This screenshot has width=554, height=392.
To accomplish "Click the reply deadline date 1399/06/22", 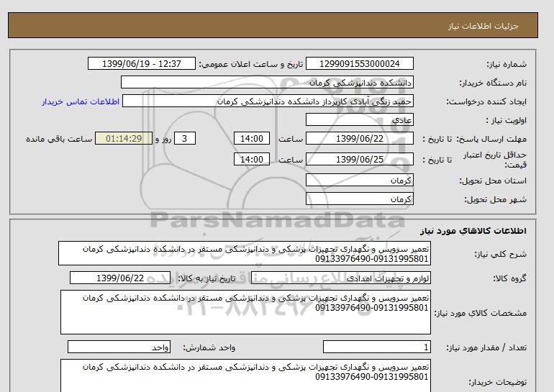I will (359, 138).
